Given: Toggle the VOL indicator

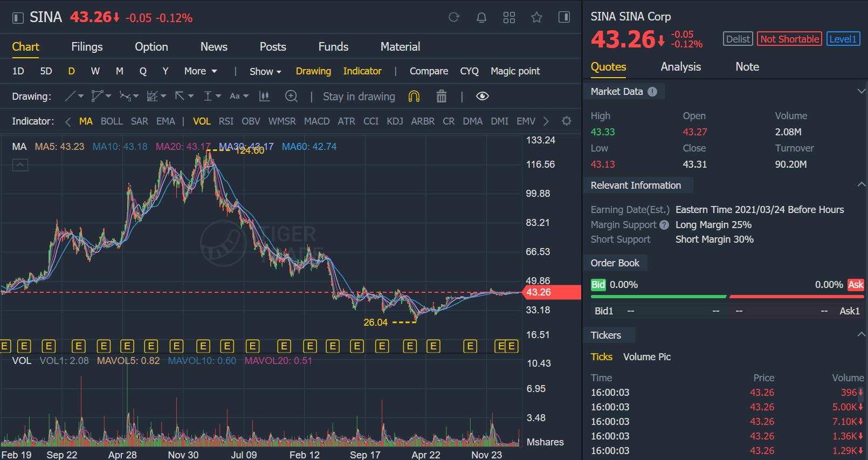Looking at the screenshot, I should pyautogui.click(x=202, y=121).
